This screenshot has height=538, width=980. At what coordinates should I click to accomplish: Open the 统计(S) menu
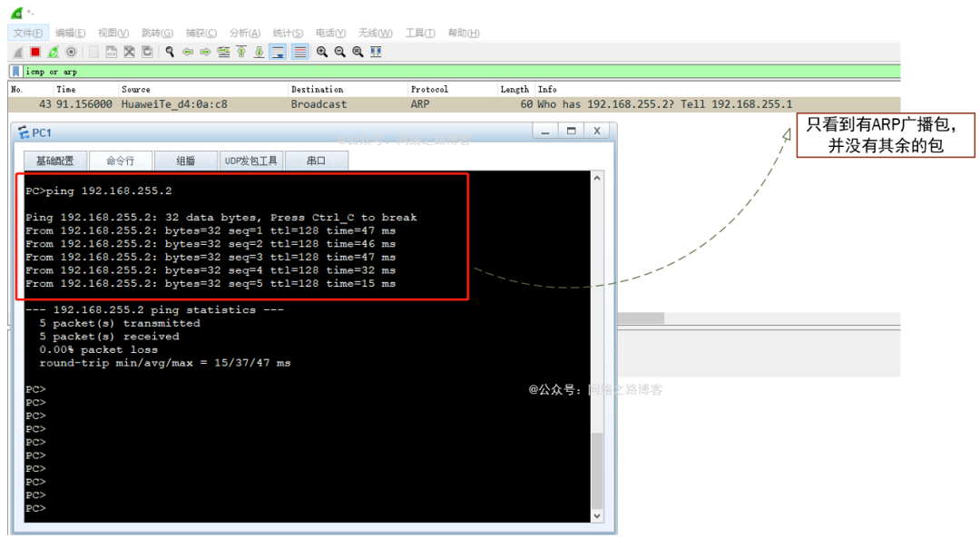click(x=288, y=34)
